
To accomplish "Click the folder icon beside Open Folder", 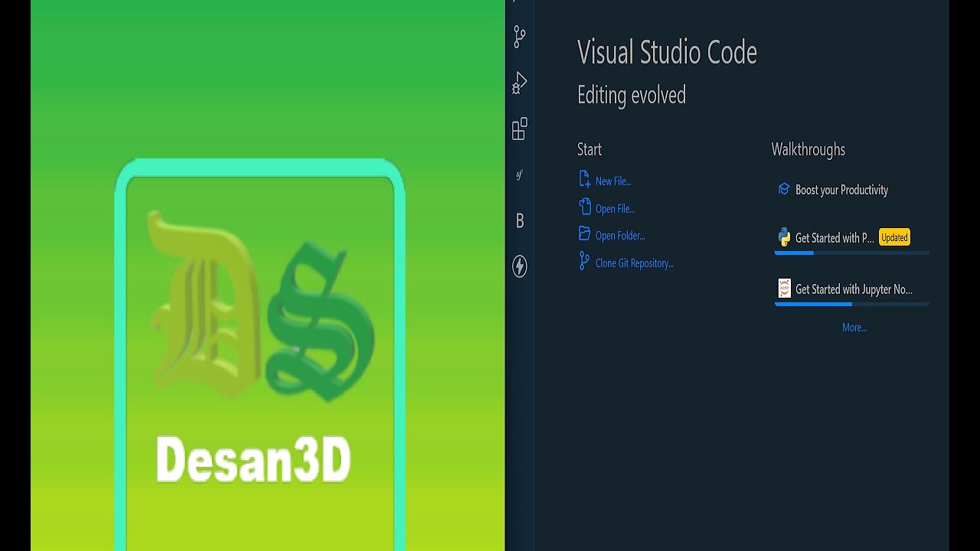I will 585,234.
